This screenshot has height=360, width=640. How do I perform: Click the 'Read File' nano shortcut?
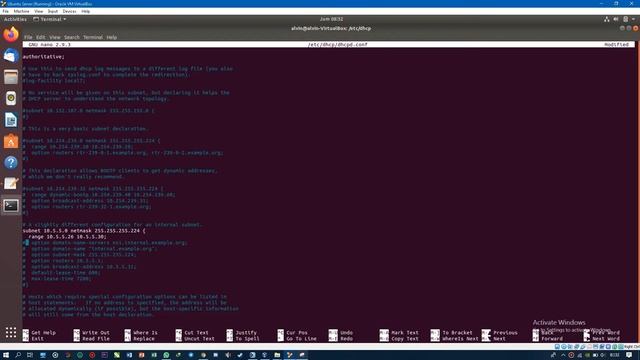[92, 339]
